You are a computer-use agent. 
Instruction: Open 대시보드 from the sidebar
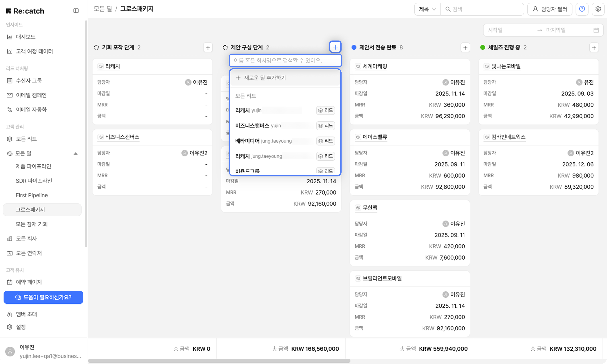(26, 37)
